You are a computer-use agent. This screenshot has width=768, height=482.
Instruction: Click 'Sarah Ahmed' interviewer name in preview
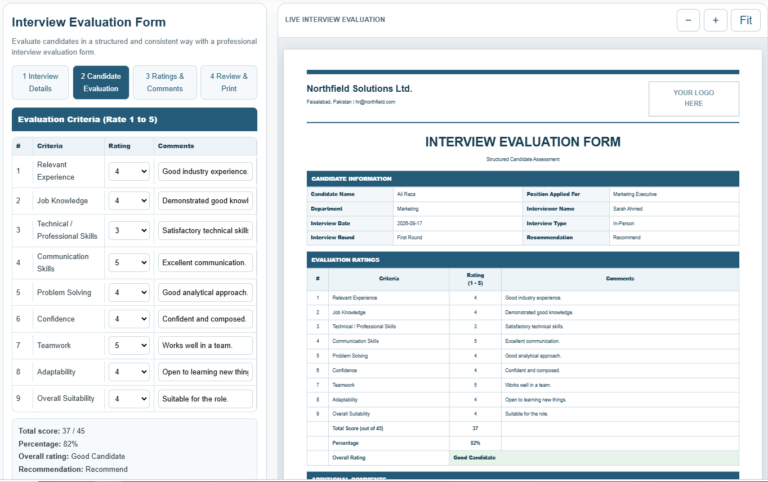pyautogui.click(x=627, y=209)
